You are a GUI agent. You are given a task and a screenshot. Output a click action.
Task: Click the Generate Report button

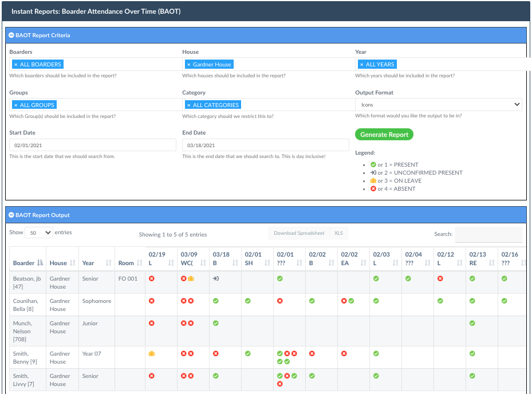tap(384, 135)
